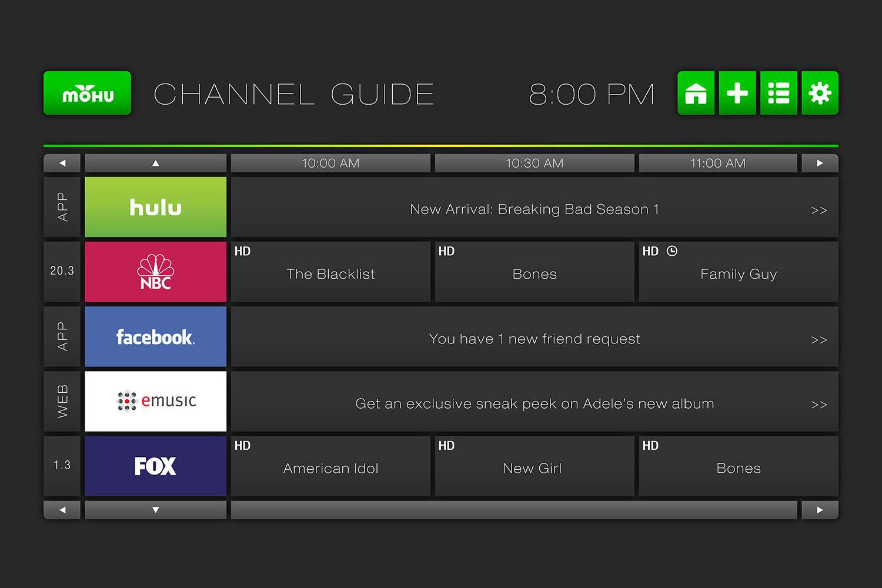Open settings with the gear icon
This screenshot has width=882, height=588.
[x=820, y=93]
